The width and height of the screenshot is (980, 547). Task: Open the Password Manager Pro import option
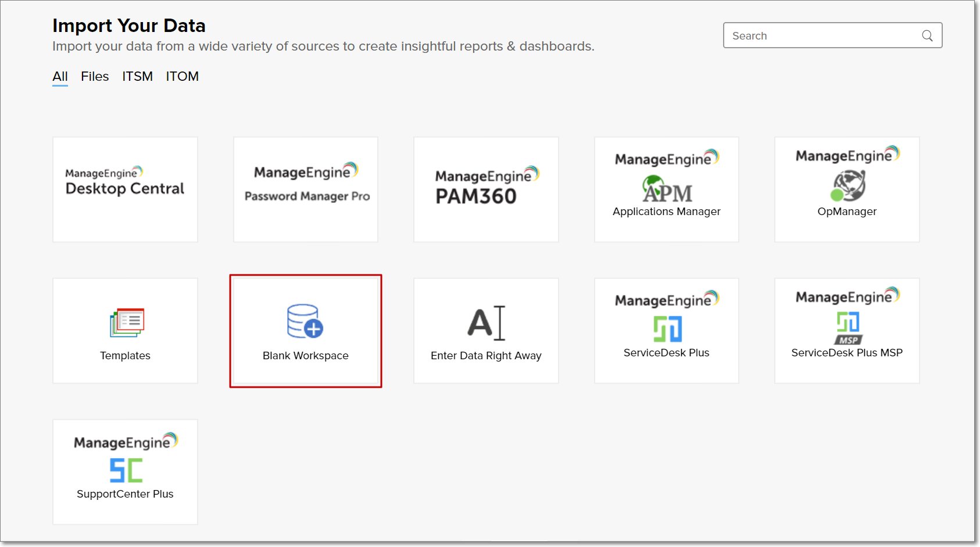tap(305, 189)
